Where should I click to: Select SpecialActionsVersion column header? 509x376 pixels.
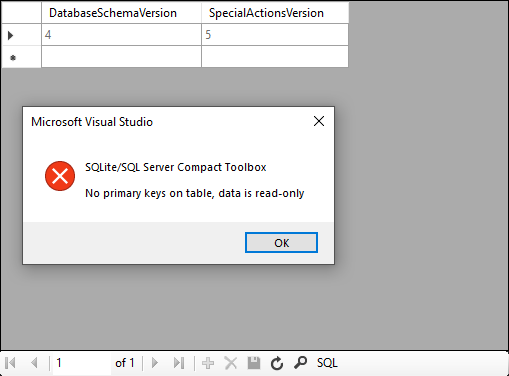pyautogui.click(x=275, y=13)
